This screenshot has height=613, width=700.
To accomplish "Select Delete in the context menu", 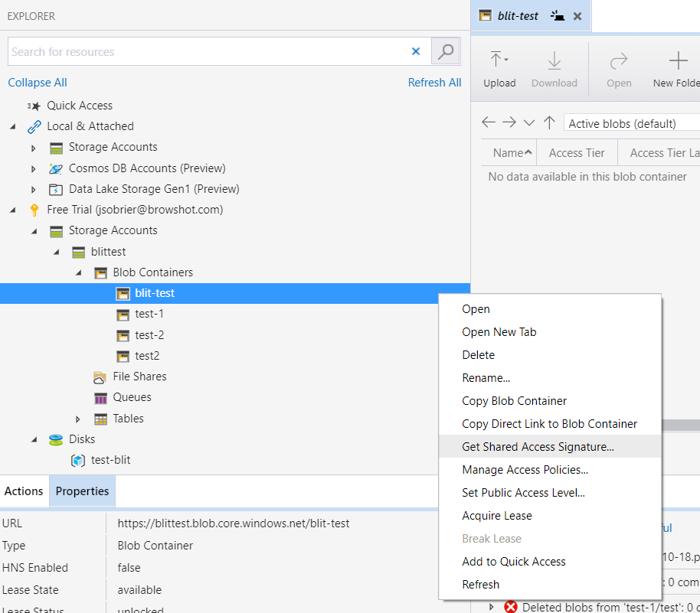I will pos(550,355).
